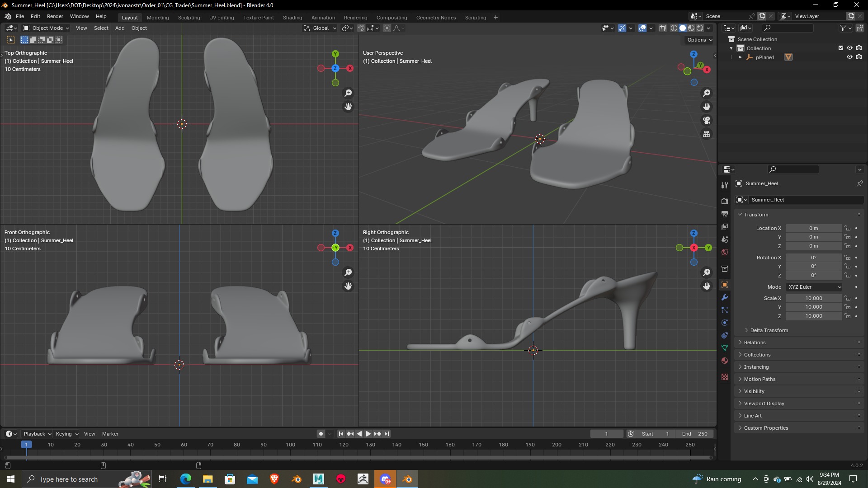
Task: Open the Particles properties tab
Action: [725, 310]
